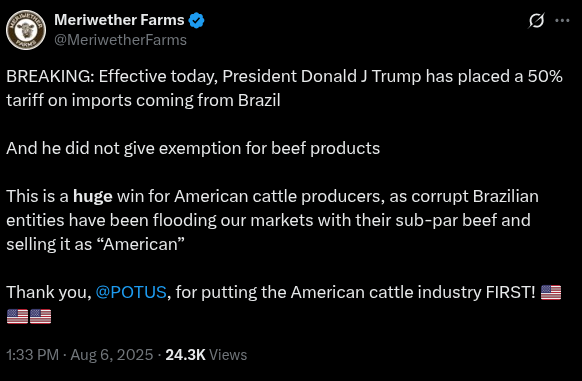Open Meriwether Farms profile avatar
This screenshot has height=381, width=582.
[x=26, y=30]
